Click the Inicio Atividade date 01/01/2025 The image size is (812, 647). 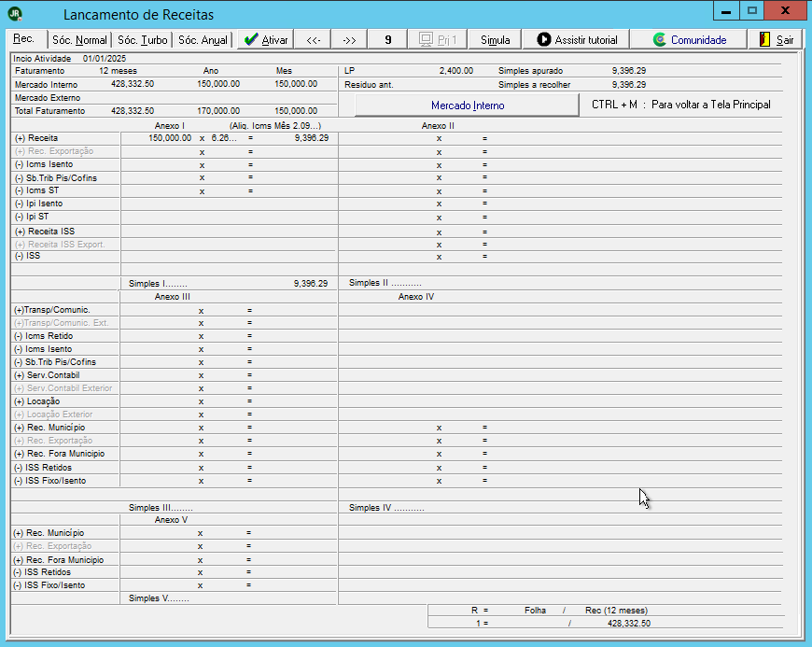[x=105, y=59]
